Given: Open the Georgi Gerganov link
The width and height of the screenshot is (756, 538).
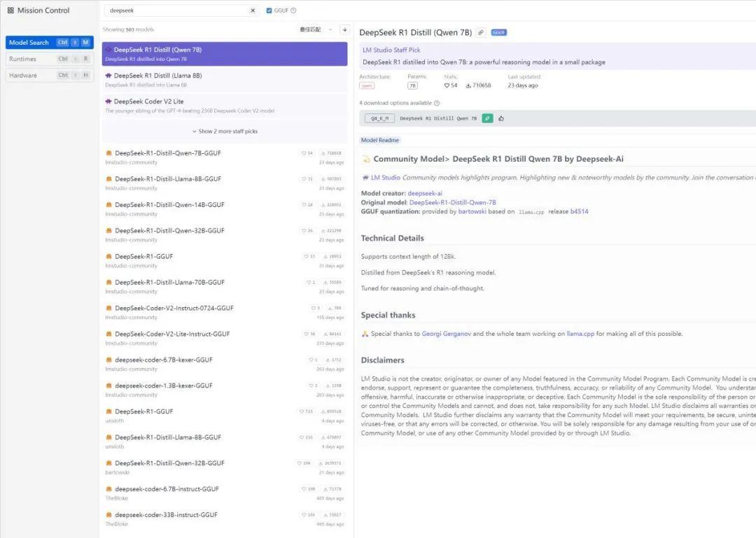Looking at the screenshot, I should click(446, 334).
